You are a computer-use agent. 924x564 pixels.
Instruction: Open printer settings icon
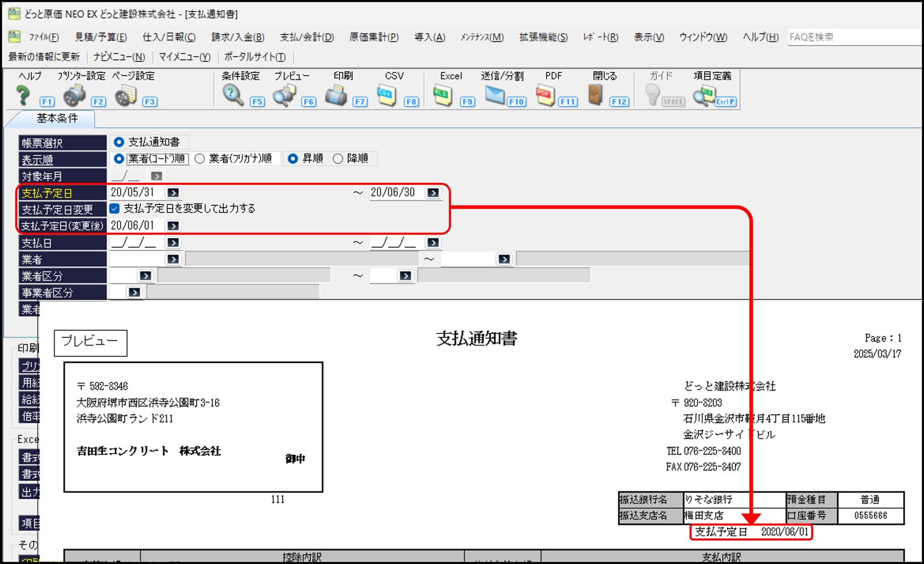[75, 95]
